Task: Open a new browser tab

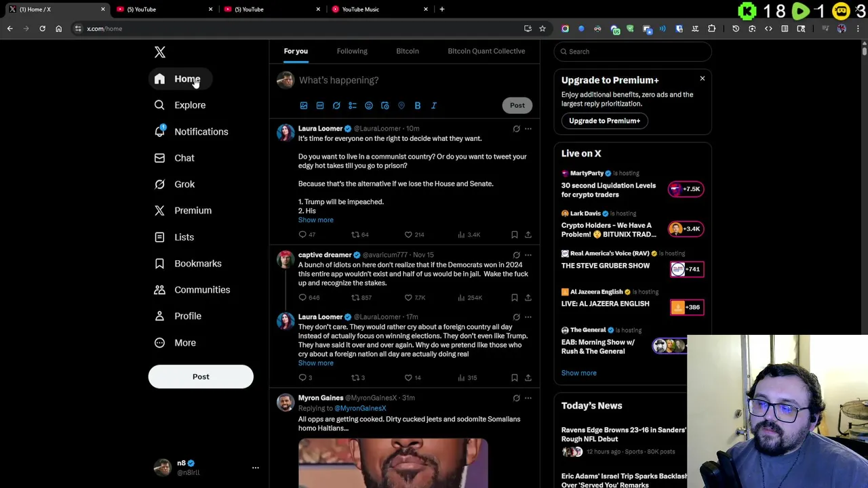Action: 442,9
